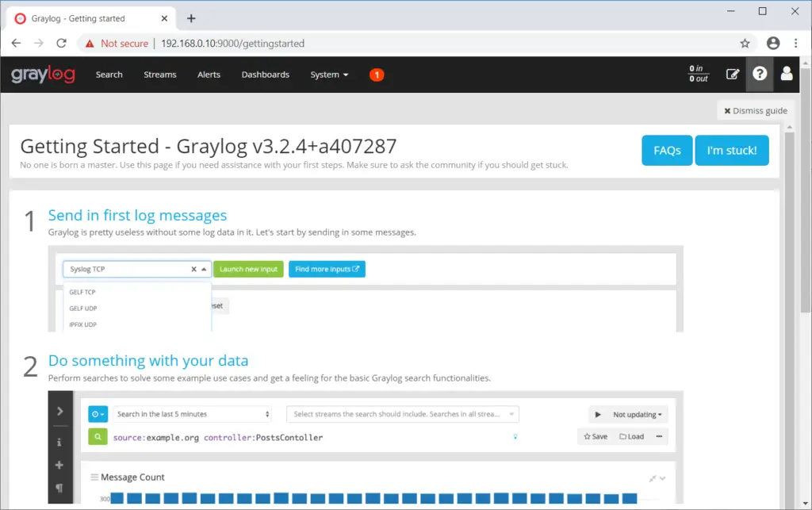Click the 'Launch new input' button

[248, 269]
